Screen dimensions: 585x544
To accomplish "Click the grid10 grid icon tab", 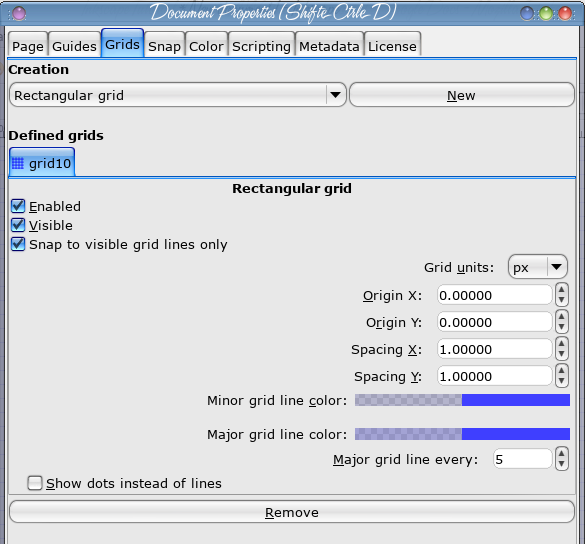I will [42, 163].
